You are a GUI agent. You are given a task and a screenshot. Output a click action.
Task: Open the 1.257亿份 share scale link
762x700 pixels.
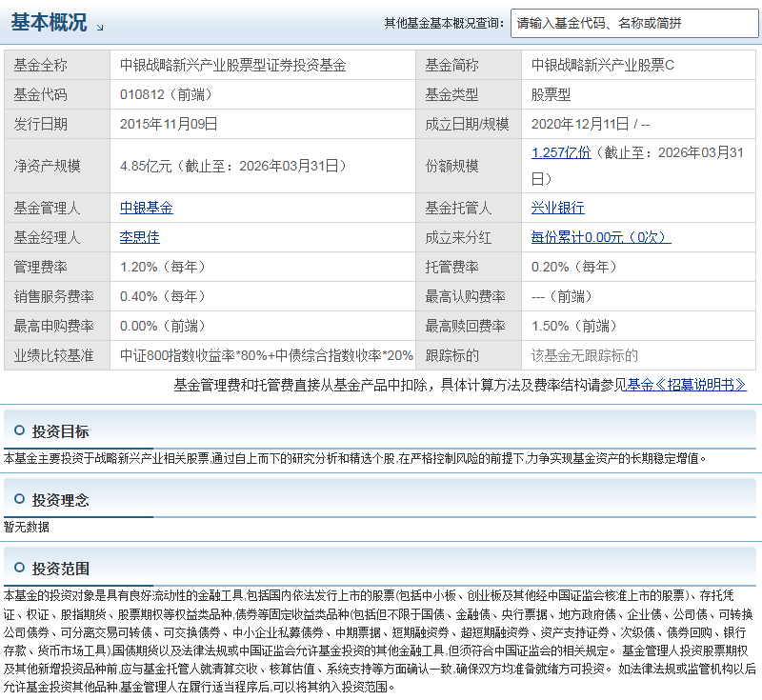pos(561,152)
